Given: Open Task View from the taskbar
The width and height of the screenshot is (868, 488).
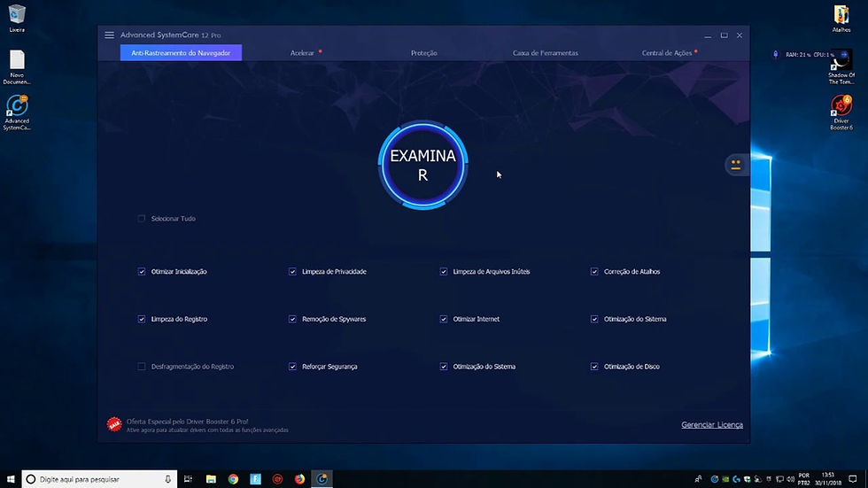Looking at the screenshot, I should pos(188,479).
